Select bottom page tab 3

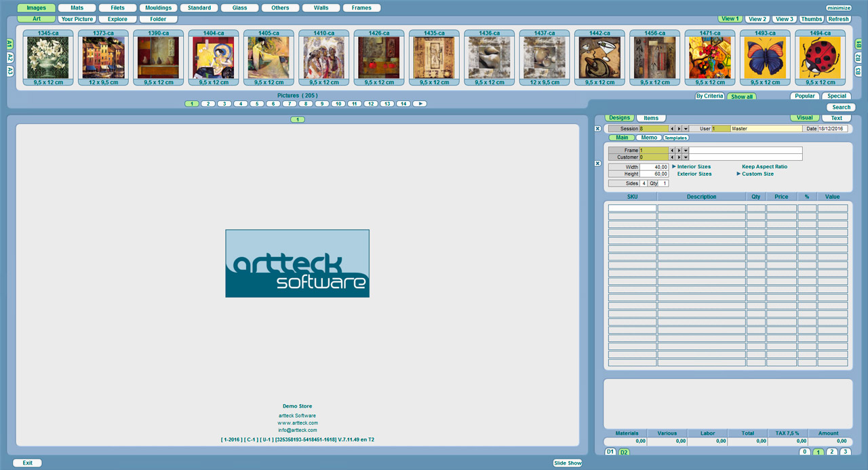[846, 452]
